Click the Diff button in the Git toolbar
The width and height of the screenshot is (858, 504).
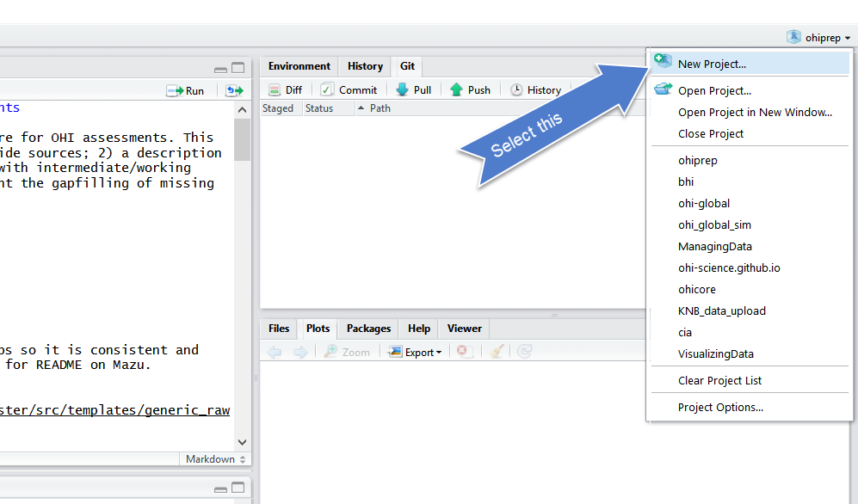pyautogui.click(x=286, y=90)
